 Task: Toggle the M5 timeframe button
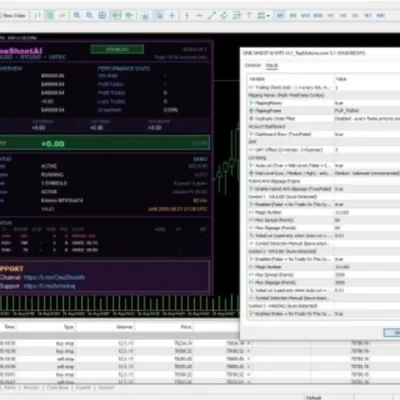293,15
